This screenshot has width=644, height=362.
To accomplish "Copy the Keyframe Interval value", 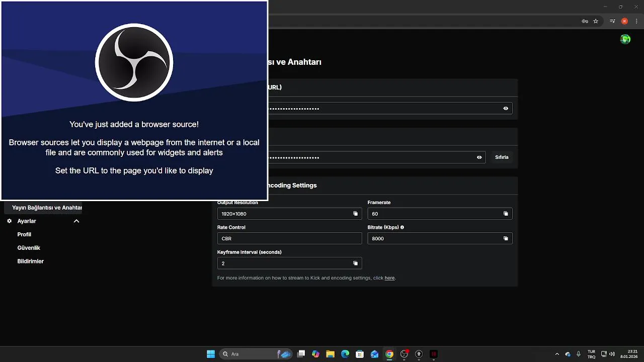I will [355, 263].
